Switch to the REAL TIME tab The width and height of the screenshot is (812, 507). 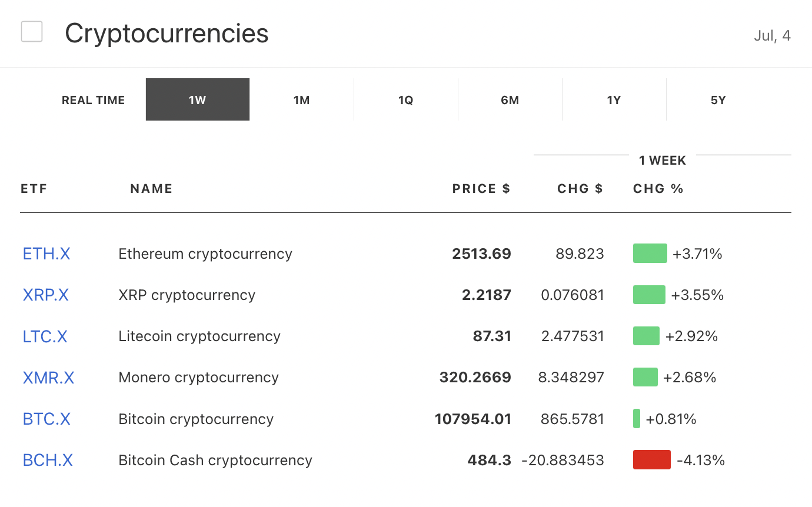click(x=94, y=100)
